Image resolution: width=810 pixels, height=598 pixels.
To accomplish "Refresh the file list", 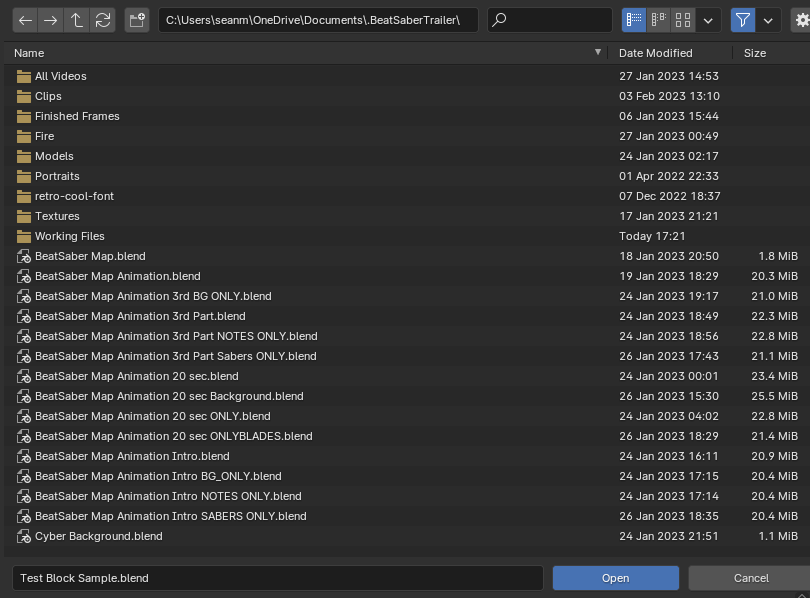I will coord(102,20).
